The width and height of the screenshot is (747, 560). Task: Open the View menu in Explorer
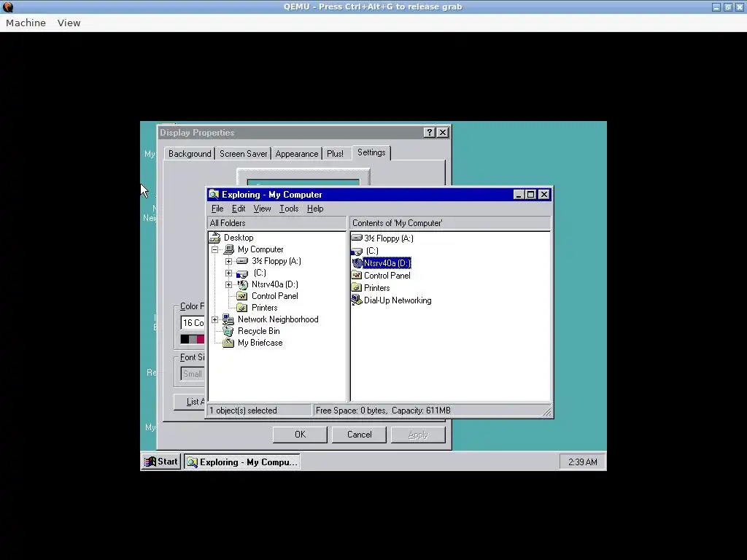click(x=262, y=209)
